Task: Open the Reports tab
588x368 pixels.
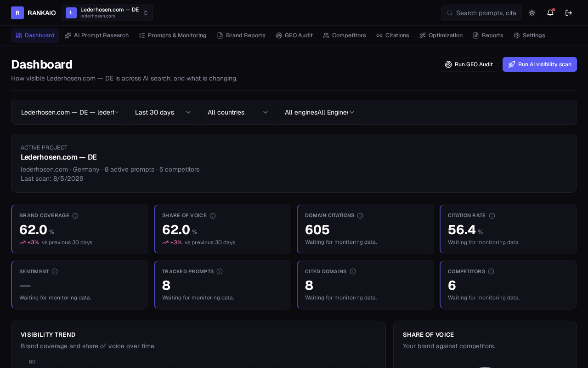Action: tap(488, 35)
